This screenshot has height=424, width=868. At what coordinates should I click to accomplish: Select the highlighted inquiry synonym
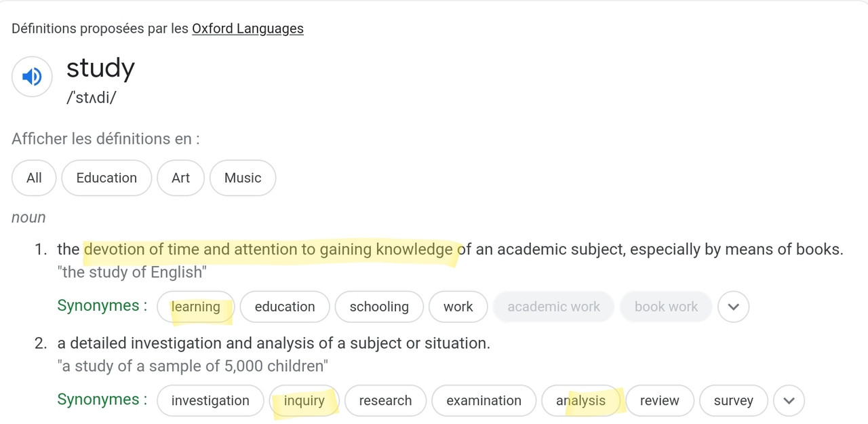pos(304,400)
